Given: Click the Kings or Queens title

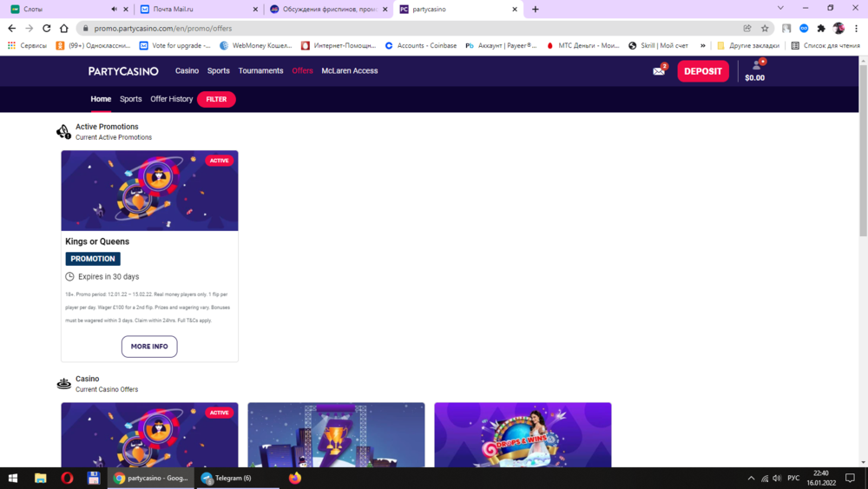Looking at the screenshot, I should click(x=97, y=241).
